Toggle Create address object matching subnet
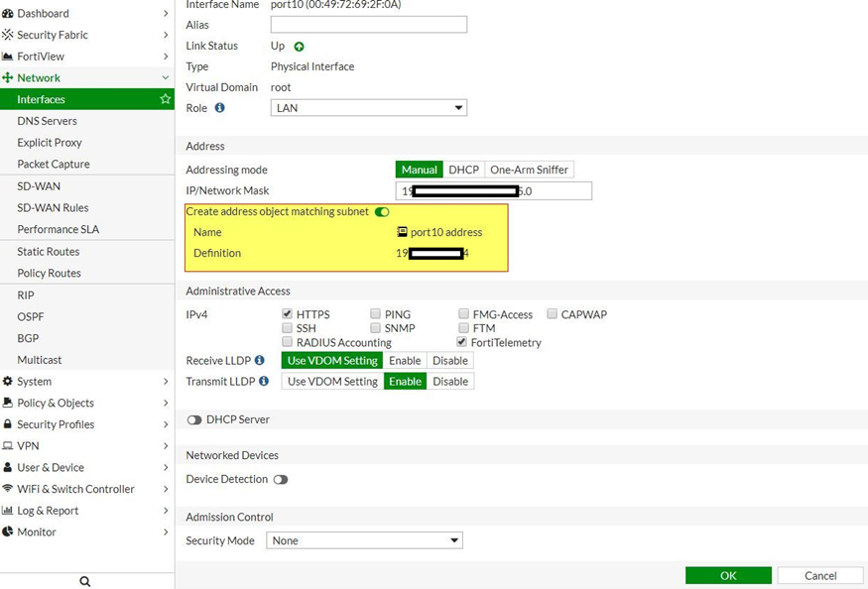The image size is (868, 589). click(382, 211)
